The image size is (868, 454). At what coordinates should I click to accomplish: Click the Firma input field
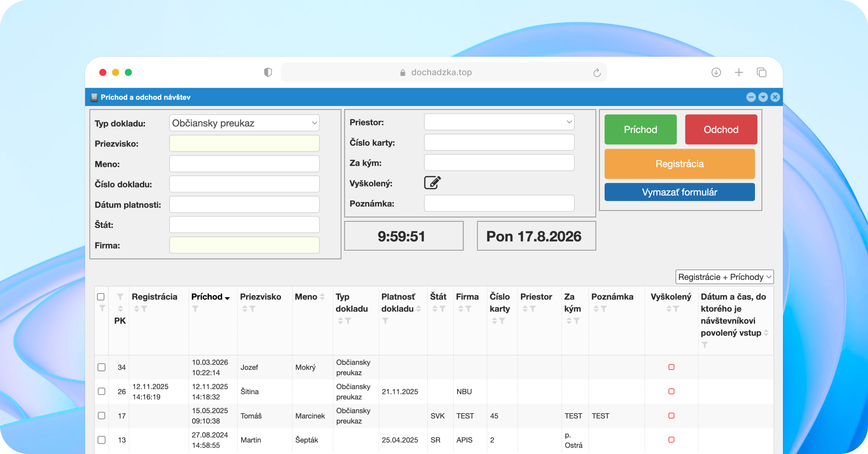(244, 245)
